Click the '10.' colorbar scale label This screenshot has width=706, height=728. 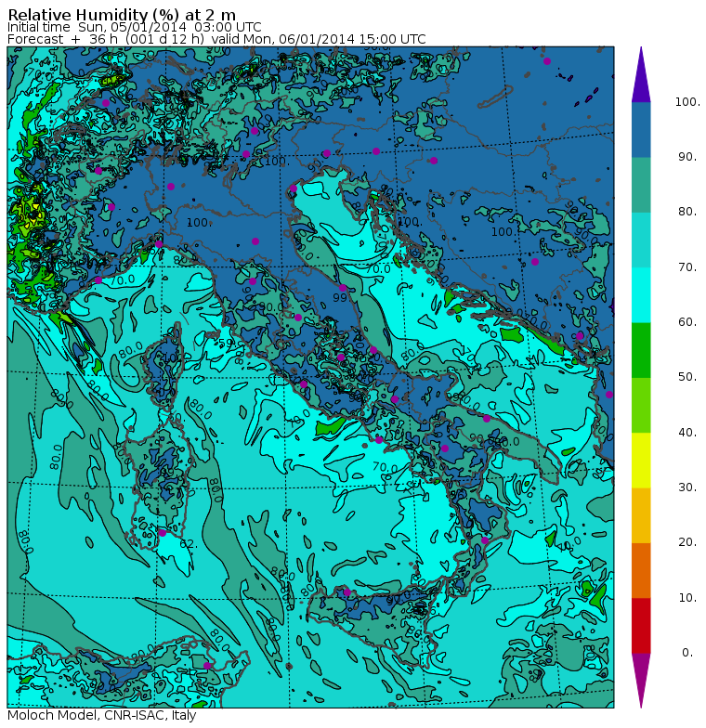point(687,598)
